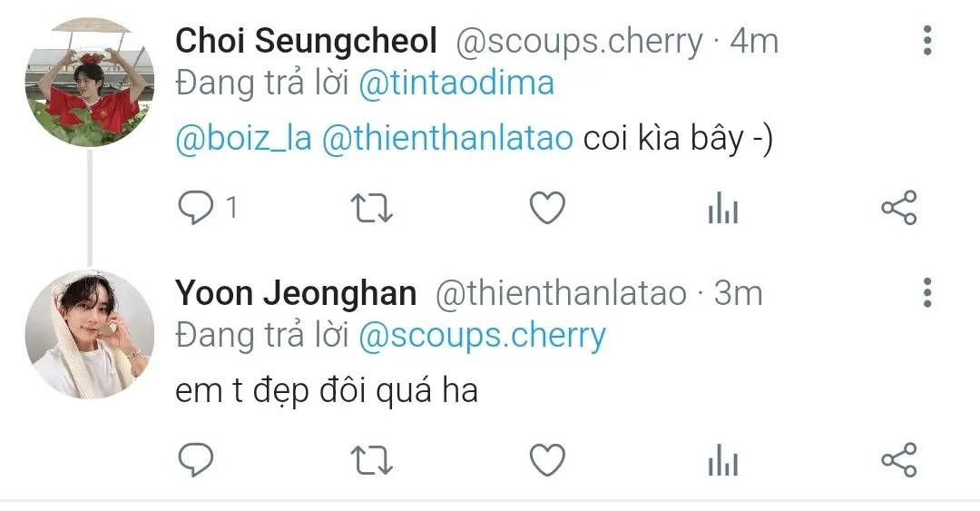Reply to Yoon Jeonghan's tweet
Image resolution: width=980 pixels, height=511 pixels.
click(x=194, y=460)
